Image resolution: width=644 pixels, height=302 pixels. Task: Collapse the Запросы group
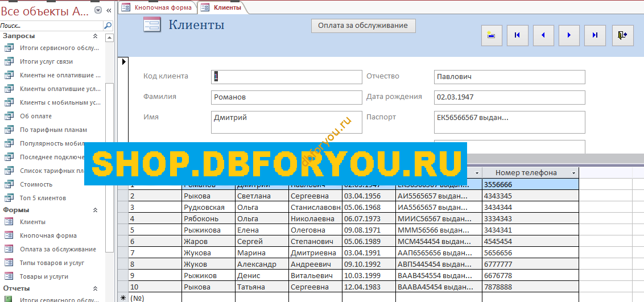[x=95, y=36]
